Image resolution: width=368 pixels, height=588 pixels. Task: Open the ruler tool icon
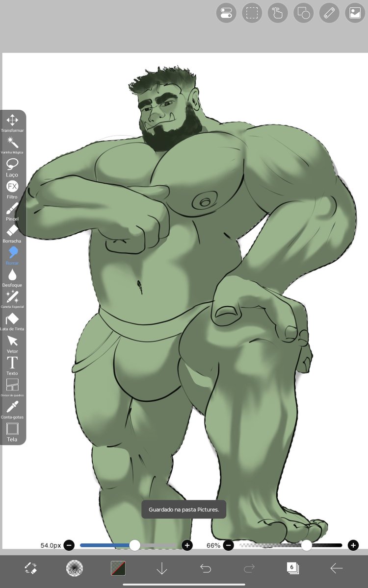coord(329,13)
